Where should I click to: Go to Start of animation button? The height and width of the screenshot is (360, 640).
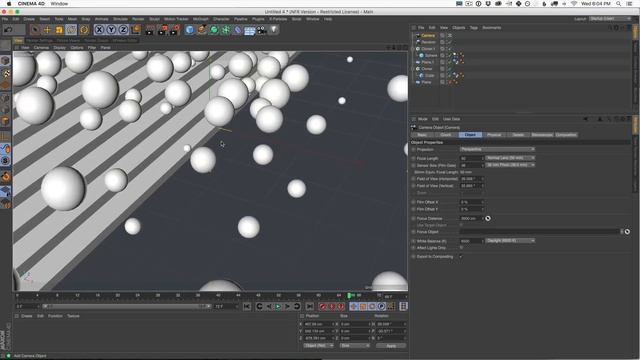click(x=247, y=306)
